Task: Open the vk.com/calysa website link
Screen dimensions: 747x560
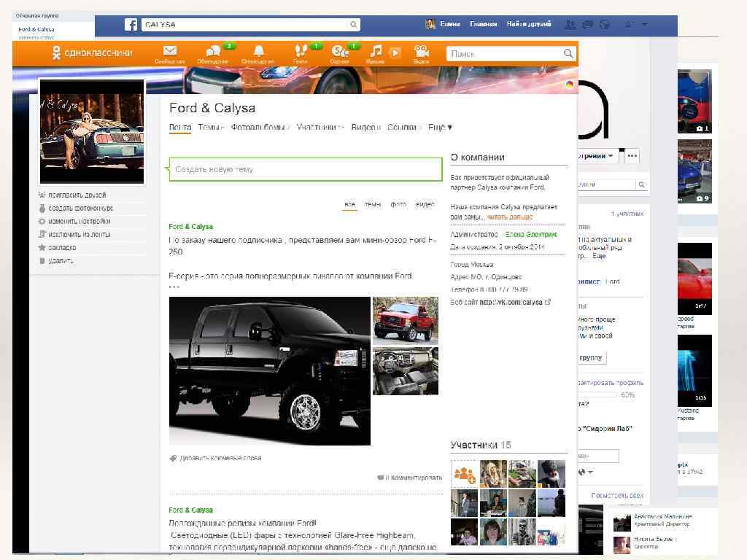Action: (511, 303)
